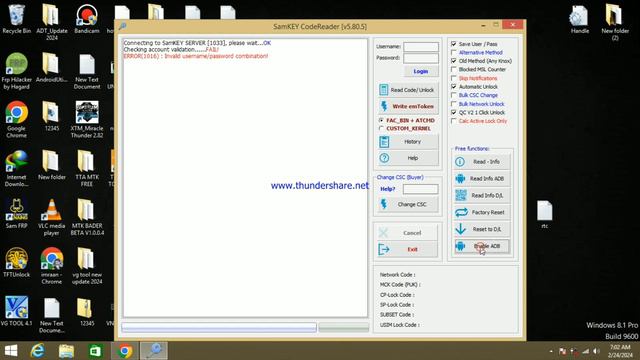This screenshot has height=360, width=640.
Task: Enable Bulk Network Unlock checkbox
Action: (x=453, y=104)
